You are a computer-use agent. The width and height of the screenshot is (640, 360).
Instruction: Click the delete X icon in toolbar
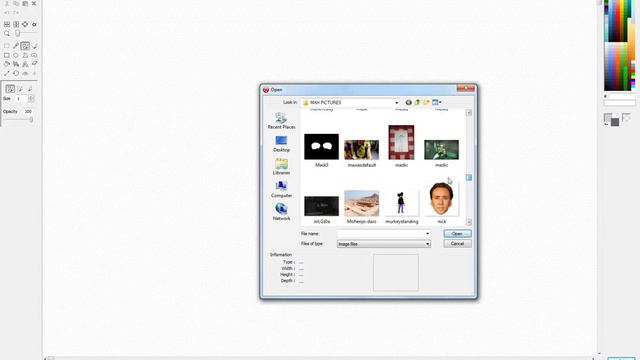pos(34,3)
